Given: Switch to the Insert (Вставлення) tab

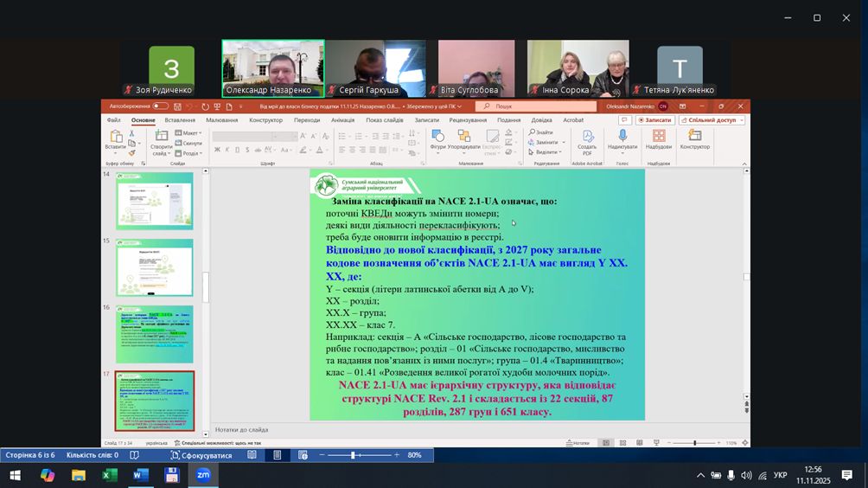Looking at the screenshot, I should [180, 120].
